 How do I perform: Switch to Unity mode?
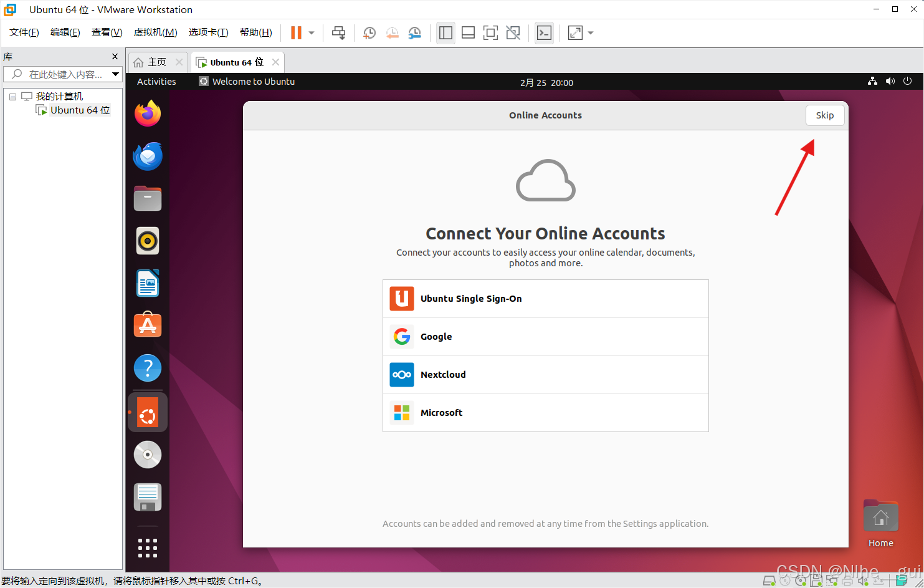click(x=513, y=33)
